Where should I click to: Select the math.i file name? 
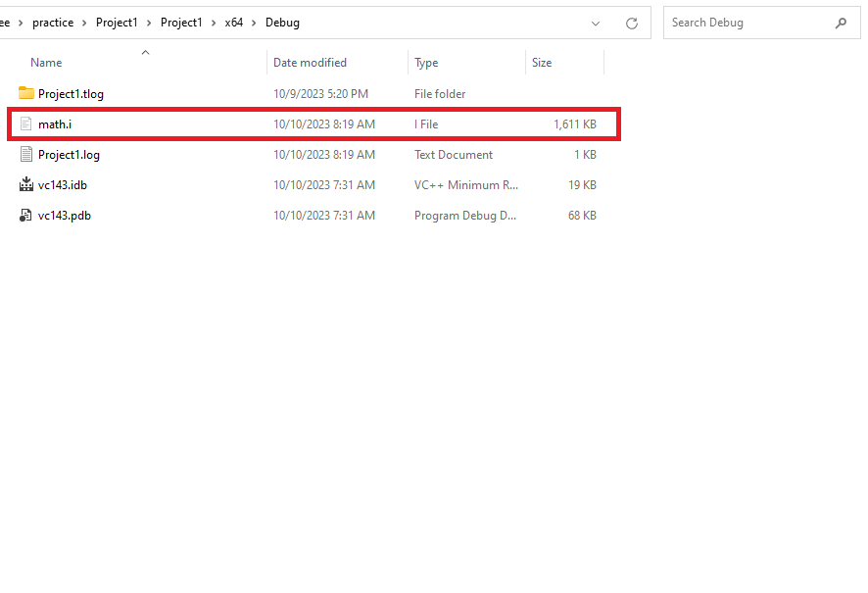55,124
